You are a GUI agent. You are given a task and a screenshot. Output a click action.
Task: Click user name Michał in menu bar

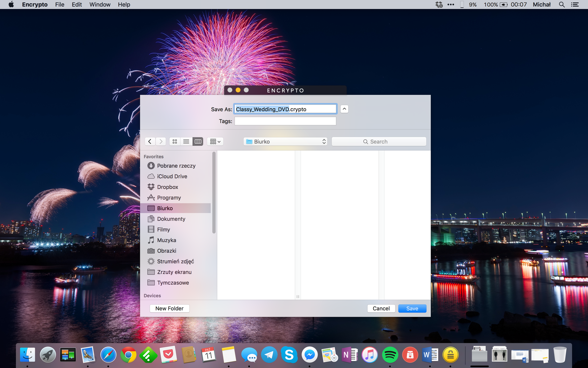(x=542, y=4)
